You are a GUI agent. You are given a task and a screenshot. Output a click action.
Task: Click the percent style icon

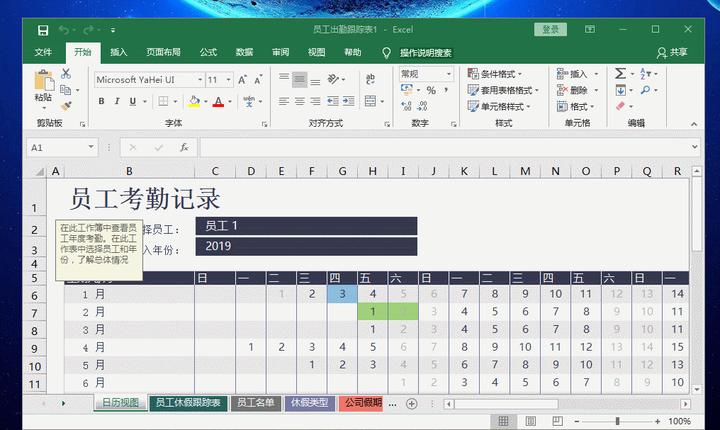(x=431, y=90)
